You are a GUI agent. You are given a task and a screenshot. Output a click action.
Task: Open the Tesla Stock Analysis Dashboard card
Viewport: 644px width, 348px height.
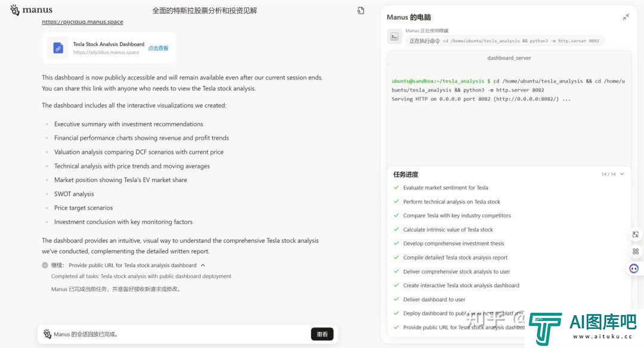(x=109, y=48)
